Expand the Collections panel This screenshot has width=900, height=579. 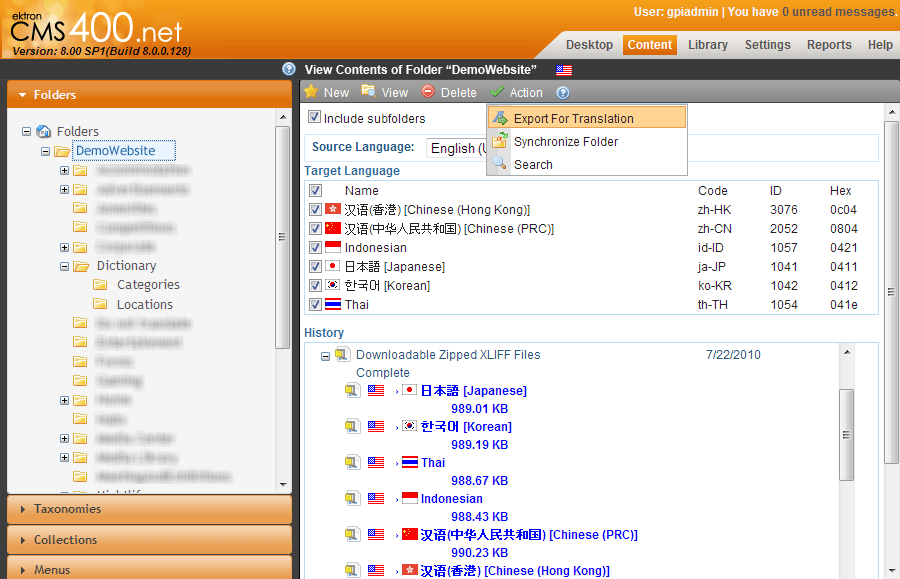point(149,540)
